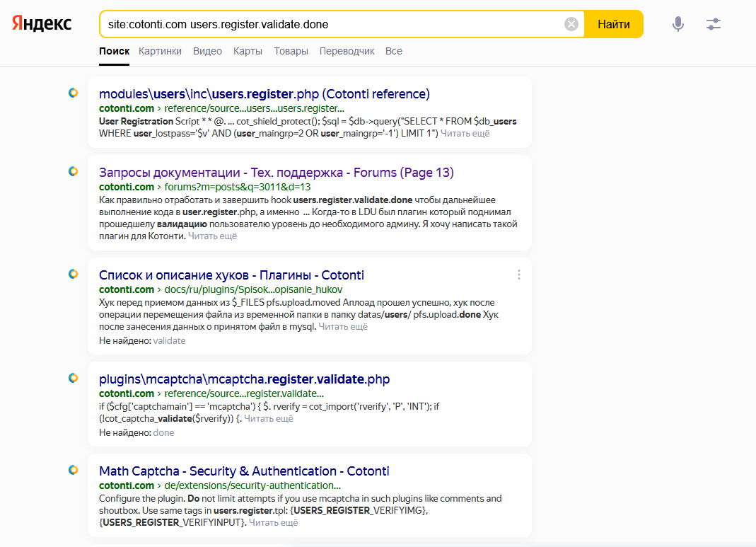Activate voice search microphone icon

pyautogui.click(x=678, y=24)
